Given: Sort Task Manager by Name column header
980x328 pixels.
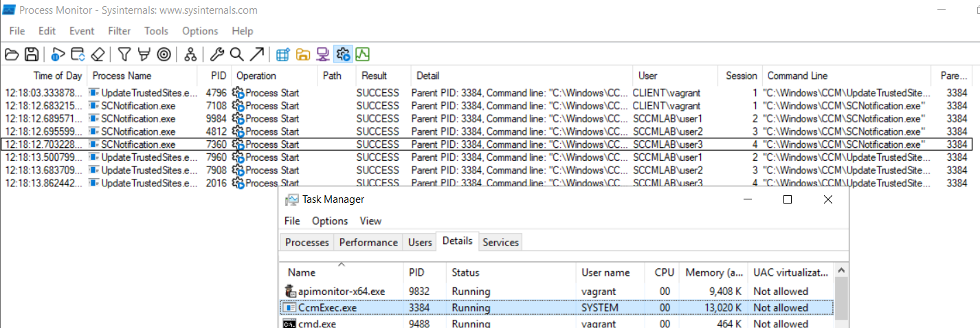Looking at the screenshot, I should [302, 272].
